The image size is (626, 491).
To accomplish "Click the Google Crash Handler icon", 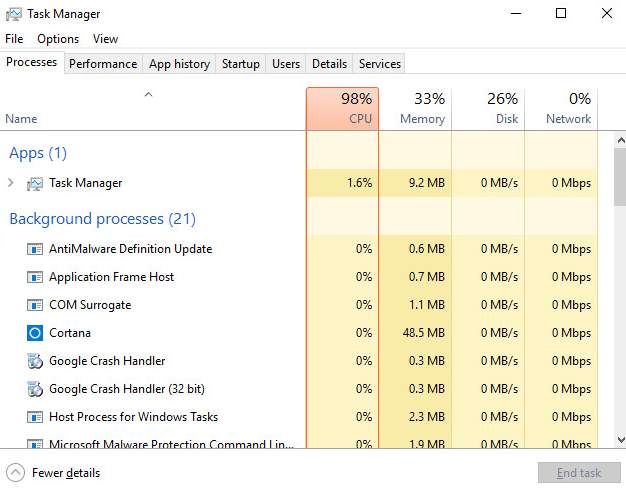I will (35, 361).
